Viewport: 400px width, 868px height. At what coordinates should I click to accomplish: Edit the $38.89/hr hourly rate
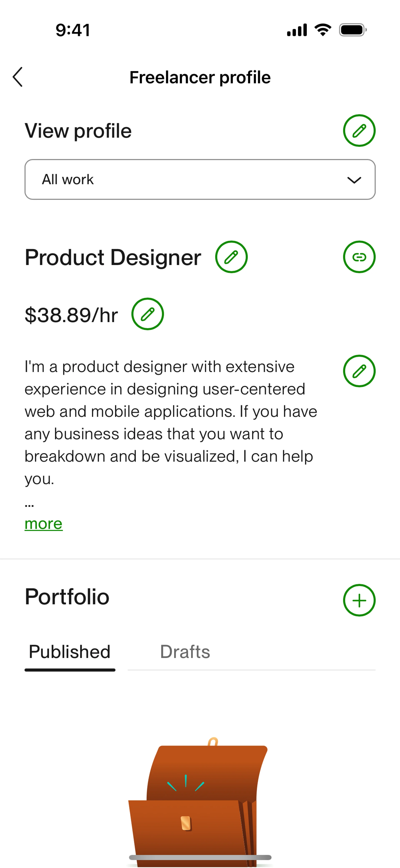(147, 314)
